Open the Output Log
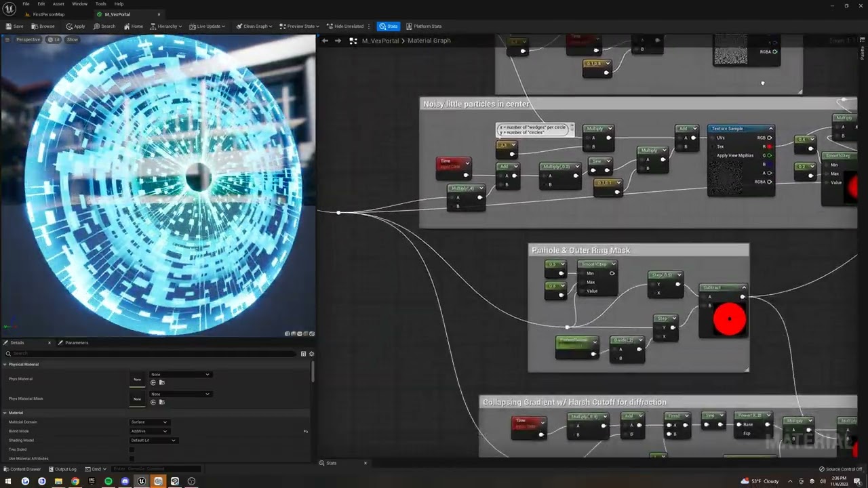Viewport: 868px width, 488px height. pos(62,469)
